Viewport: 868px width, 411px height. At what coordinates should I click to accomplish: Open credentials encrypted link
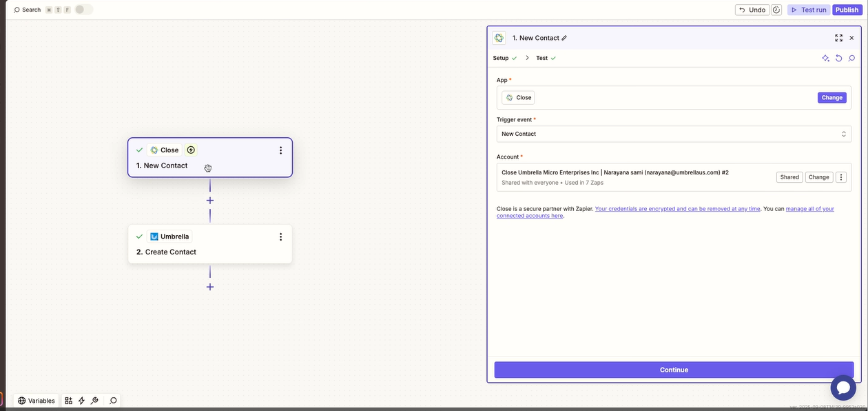point(677,208)
